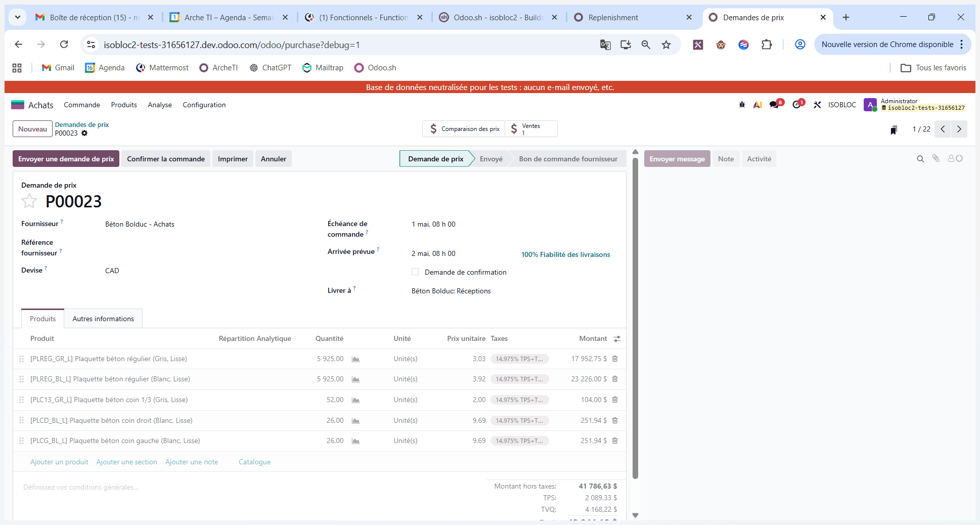This screenshot has width=980, height=525.
Task: Click Confirmer la commande button
Action: [x=166, y=159]
